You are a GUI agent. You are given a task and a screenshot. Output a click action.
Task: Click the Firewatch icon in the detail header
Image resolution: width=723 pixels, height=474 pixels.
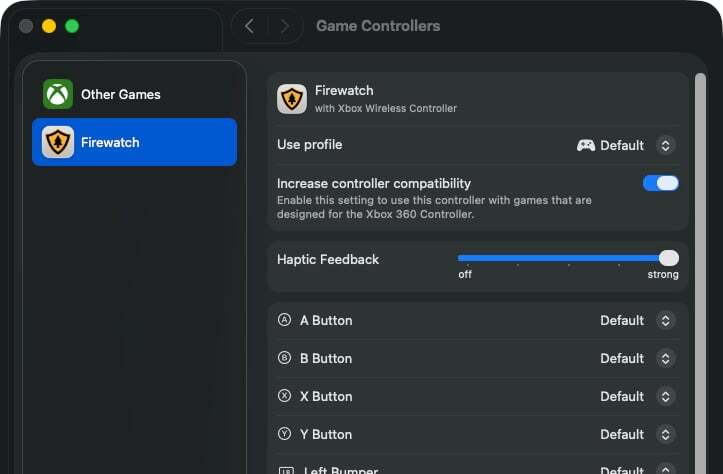[292, 98]
